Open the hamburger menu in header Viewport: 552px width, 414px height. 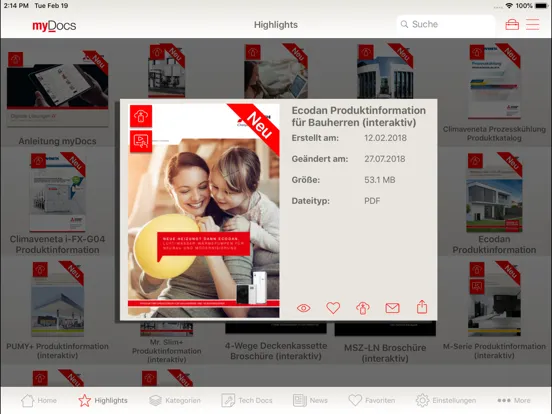(533, 25)
